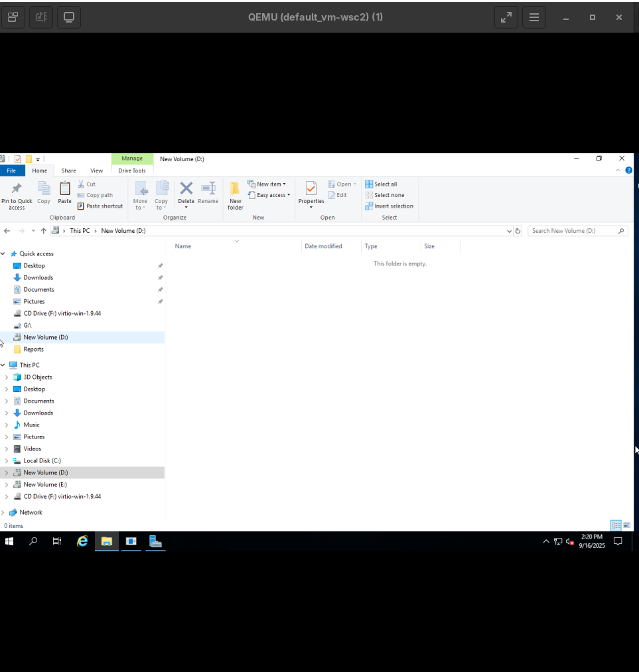Select Reports folder in Quick access
This screenshot has width=639, height=672.
point(34,350)
